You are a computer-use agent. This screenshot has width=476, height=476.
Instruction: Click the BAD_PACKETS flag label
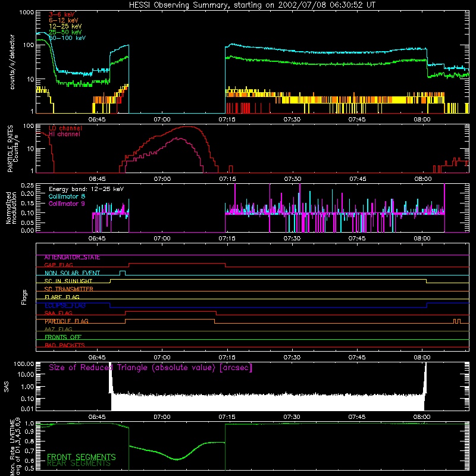pyautogui.click(x=65, y=345)
